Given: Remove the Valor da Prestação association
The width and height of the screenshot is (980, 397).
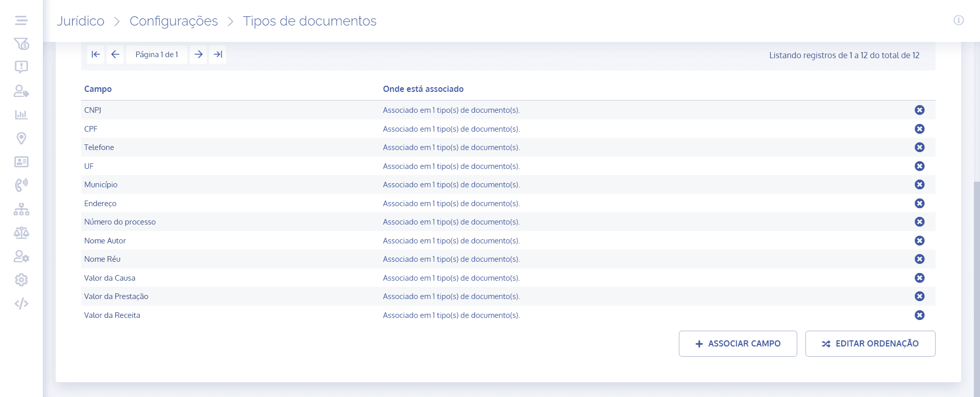Looking at the screenshot, I should pyautogui.click(x=920, y=296).
